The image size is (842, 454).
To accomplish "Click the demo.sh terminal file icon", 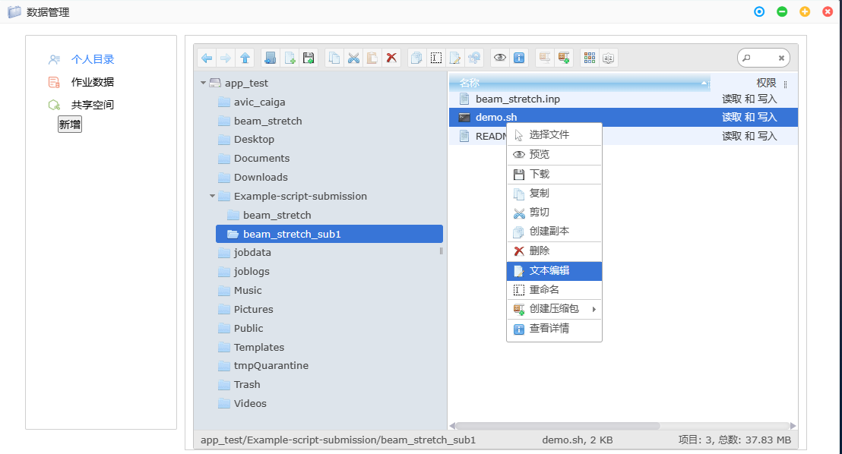I will tap(464, 117).
